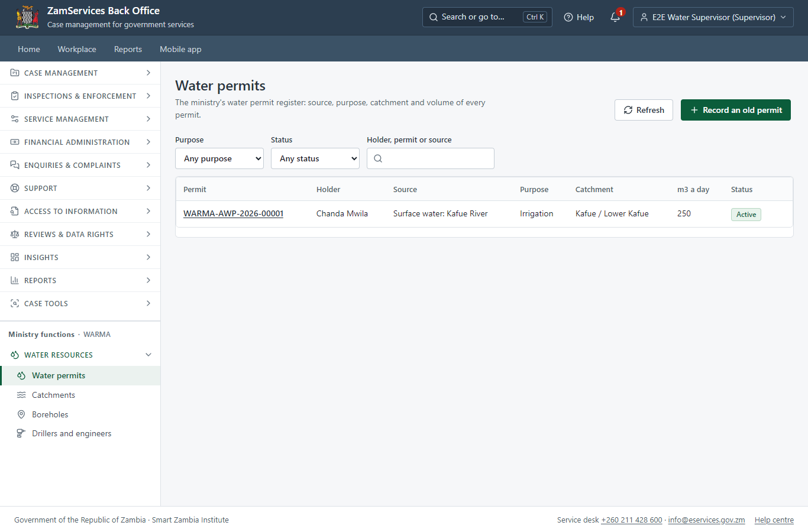This screenshot has height=532, width=808.
Task: Open the notifications bell icon
Action: tap(615, 17)
